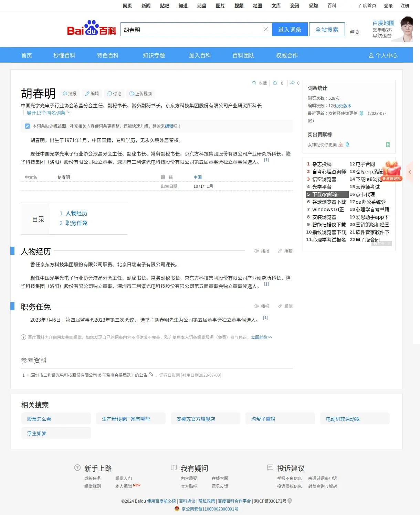
Task: Expand 展开13个同名词条 list
Action: click(49, 113)
